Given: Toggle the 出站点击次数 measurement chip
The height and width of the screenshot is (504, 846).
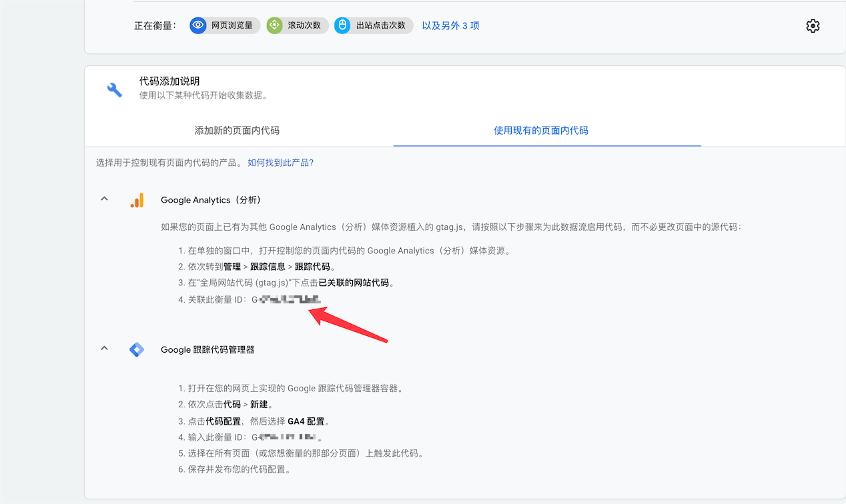Looking at the screenshot, I should [374, 25].
